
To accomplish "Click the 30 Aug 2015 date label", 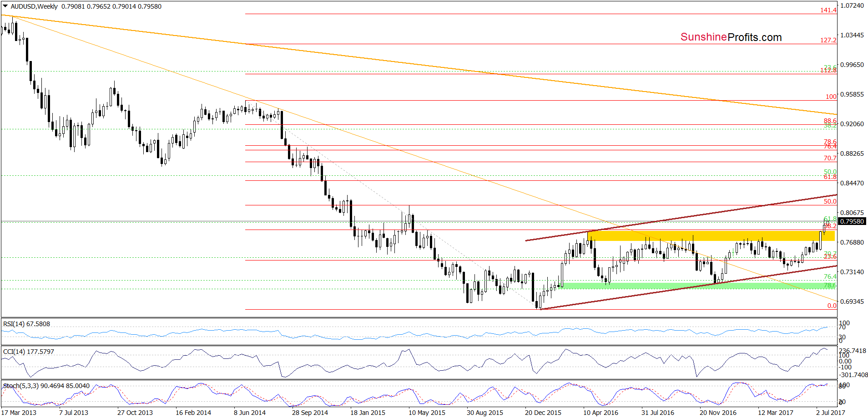I will coord(485,413).
